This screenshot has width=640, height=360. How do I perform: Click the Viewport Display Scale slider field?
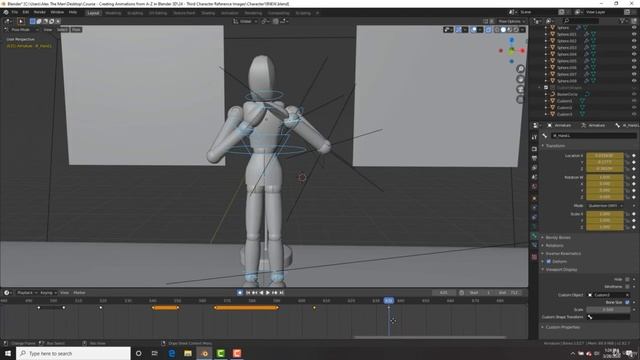[608, 310]
